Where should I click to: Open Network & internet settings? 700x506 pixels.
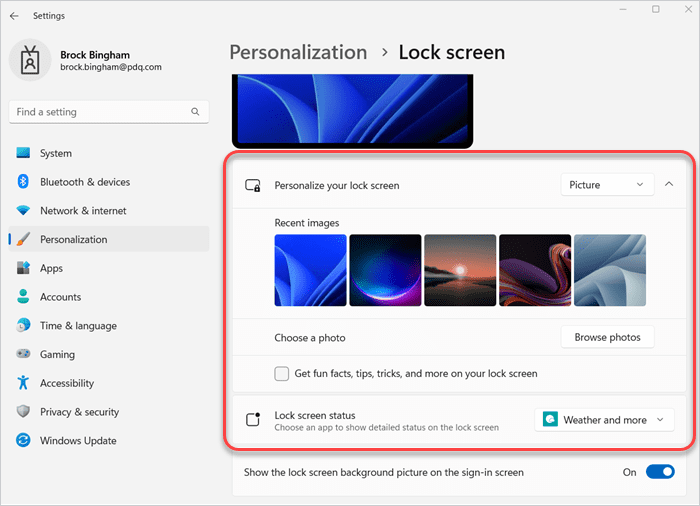[109, 210]
